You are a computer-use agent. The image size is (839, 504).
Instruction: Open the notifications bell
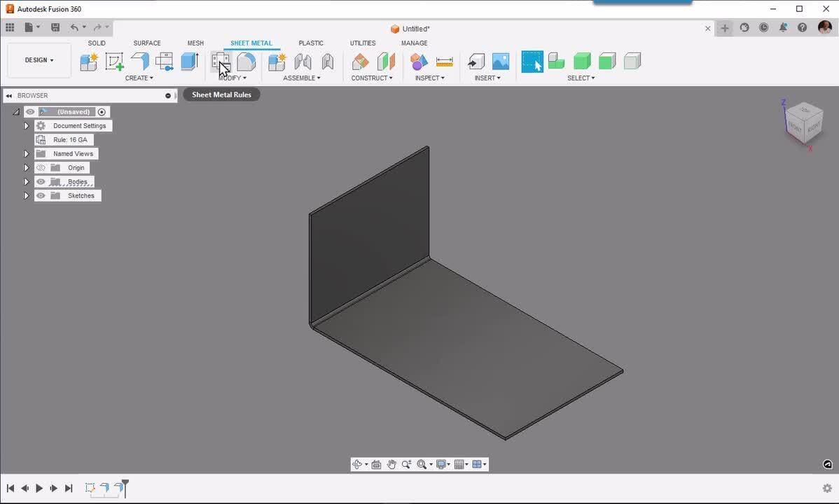click(x=783, y=27)
